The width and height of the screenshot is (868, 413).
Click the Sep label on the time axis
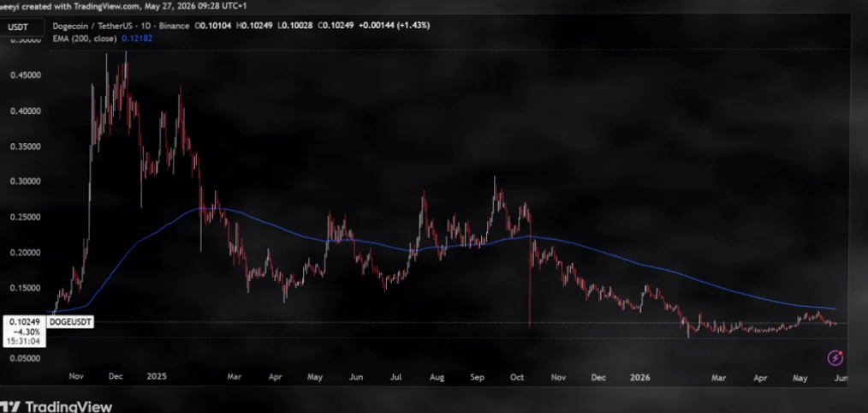pos(477,378)
